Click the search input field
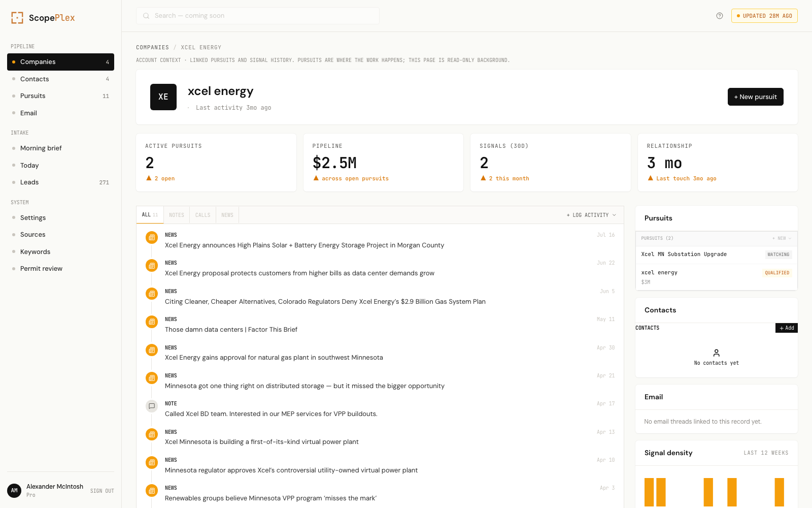The image size is (812, 508). pyautogui.click(x=258, y=16)
